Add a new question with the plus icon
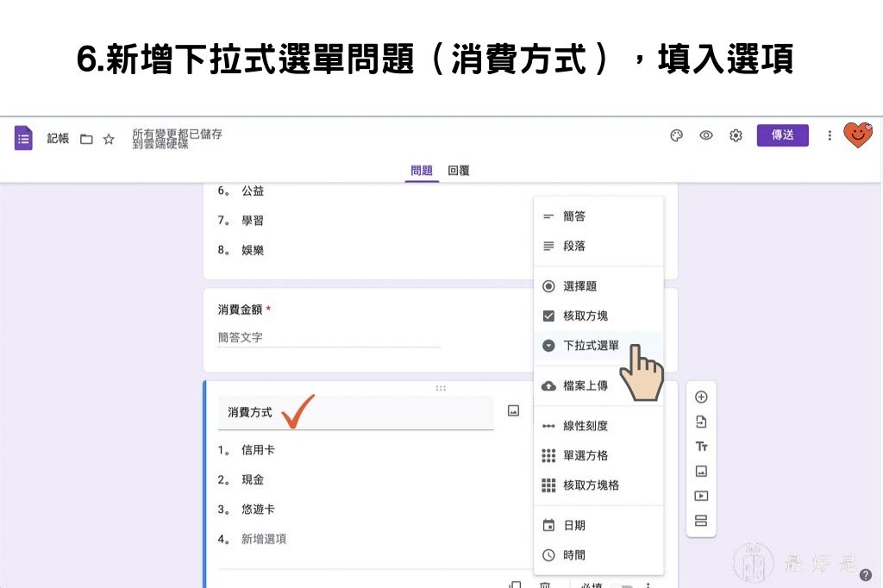 coord(701,397)
